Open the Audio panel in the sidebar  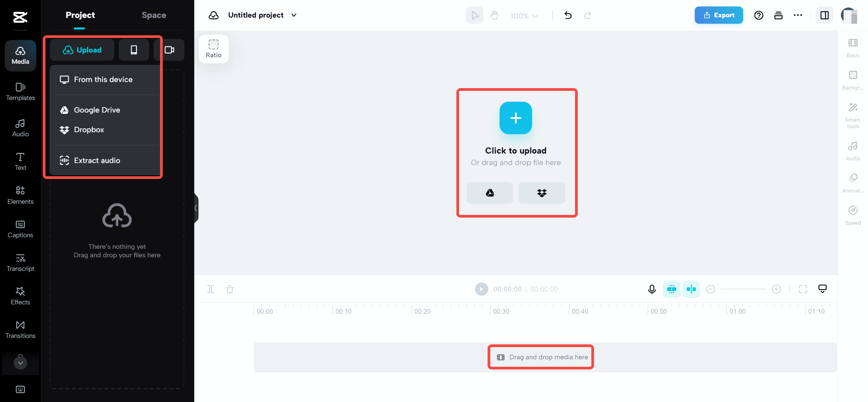pos(20,128)
